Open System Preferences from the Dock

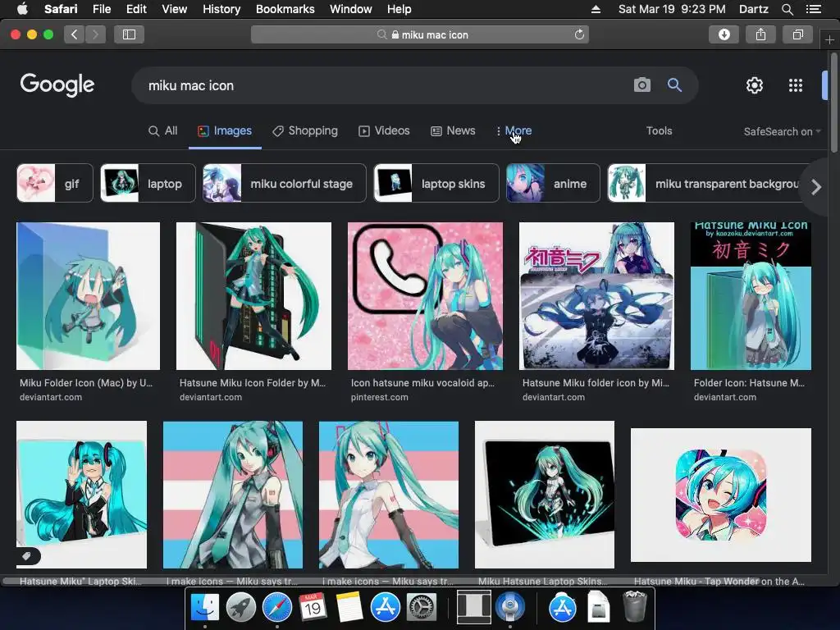(422, 606)
